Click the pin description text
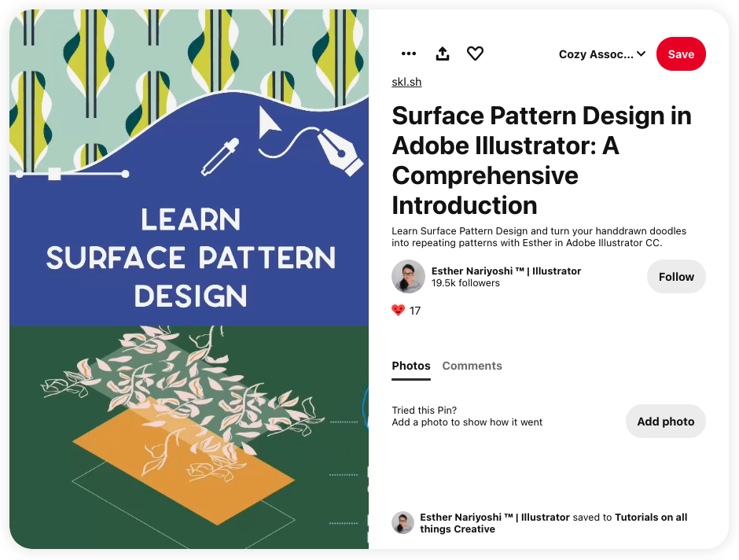The image size is (739, 560). (x=539, y=237)
